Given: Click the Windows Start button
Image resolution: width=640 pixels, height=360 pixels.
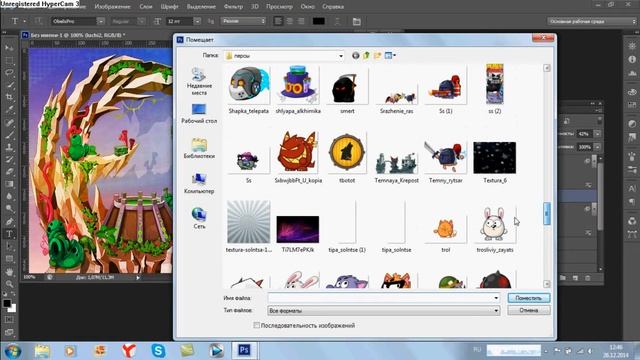Looking at the screenshot, I should point(13,351).
